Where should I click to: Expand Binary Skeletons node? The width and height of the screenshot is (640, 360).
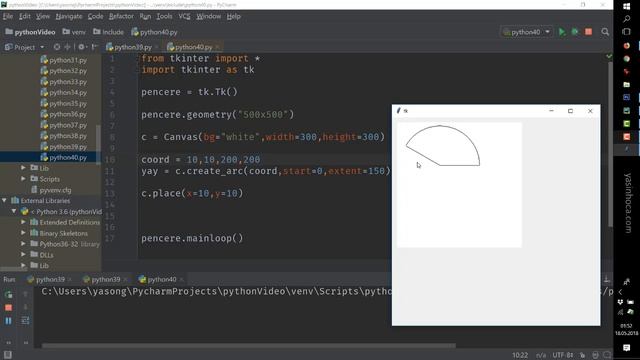coord(23,233)
